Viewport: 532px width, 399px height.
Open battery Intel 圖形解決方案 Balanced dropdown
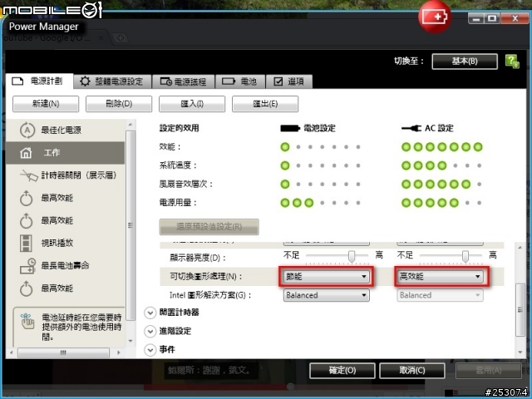pos(327,295)
